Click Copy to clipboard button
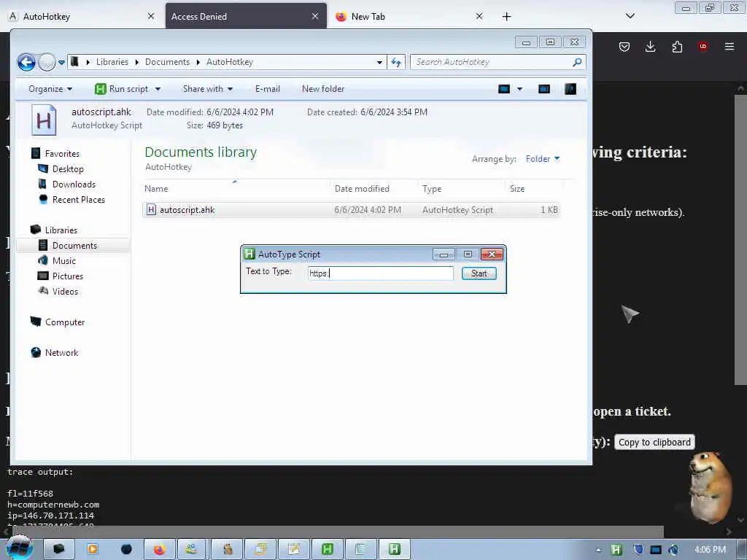The image size is (747, 560). coord(654,443)
